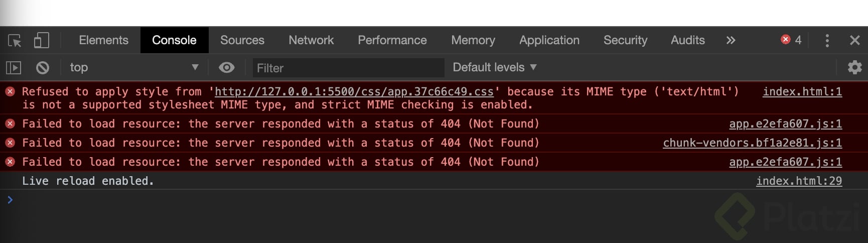Screen dimensions: 868x243
Task: Switch to the Elements tab
Action: pos(103,40)
